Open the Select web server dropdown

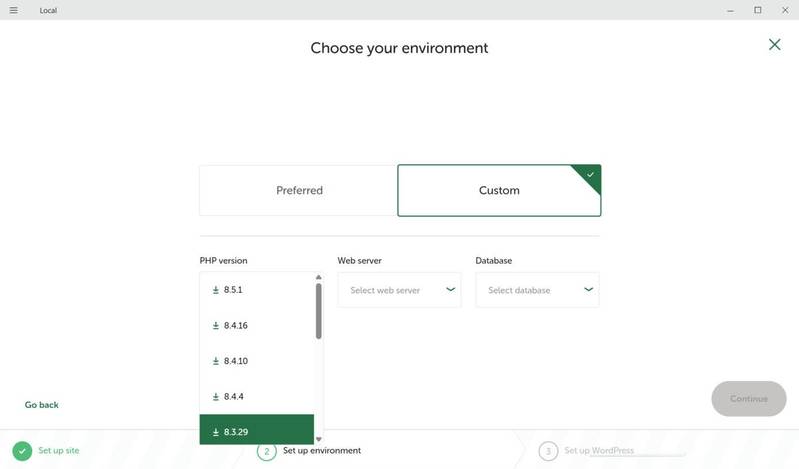click(x=400, y=290)
